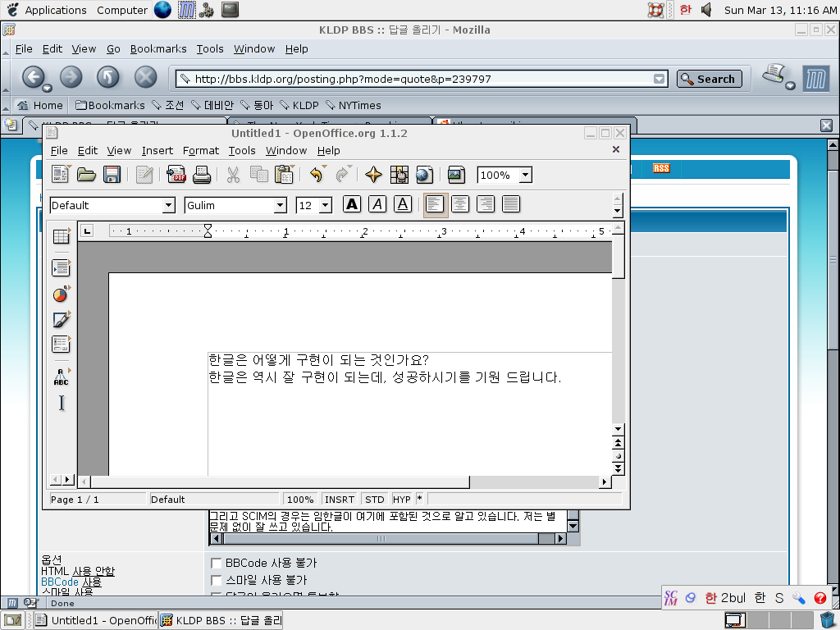Click the RSS badge on the page
The height and width of the screenshot is (630, 840).
click(662, 168)
